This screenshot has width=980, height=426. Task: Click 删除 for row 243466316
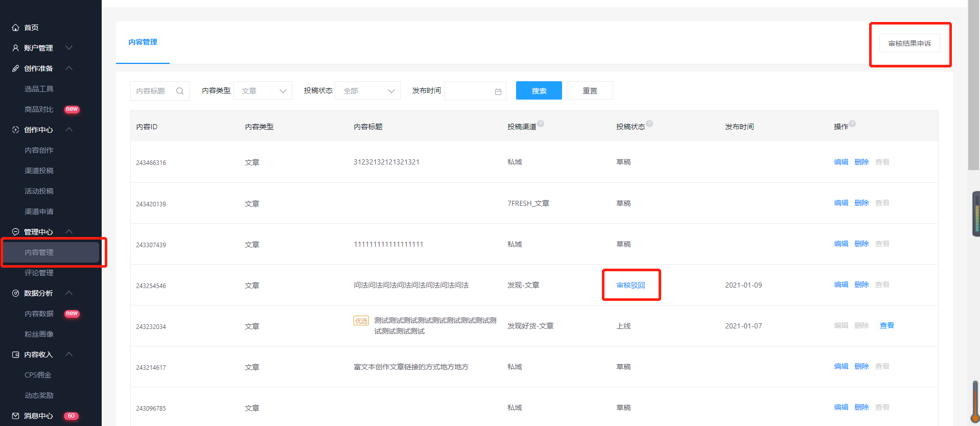pyautogui.click(x=861, y=162)
